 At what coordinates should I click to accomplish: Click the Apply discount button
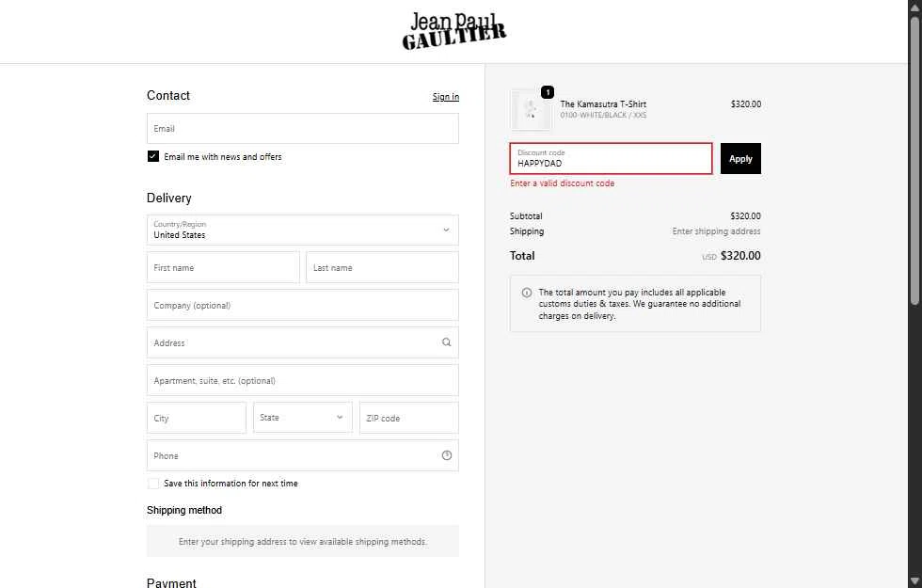click(x=740, y=159)
